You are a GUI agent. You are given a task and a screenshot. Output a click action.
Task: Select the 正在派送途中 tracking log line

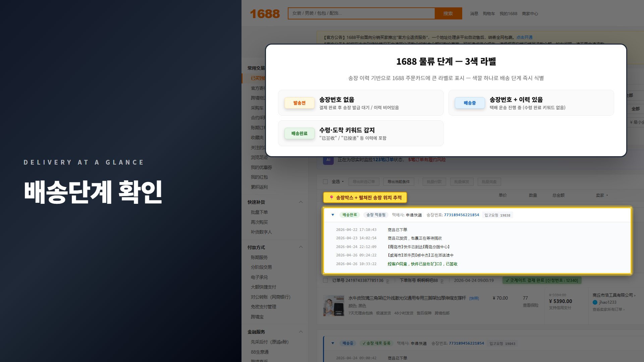(421, 255)
